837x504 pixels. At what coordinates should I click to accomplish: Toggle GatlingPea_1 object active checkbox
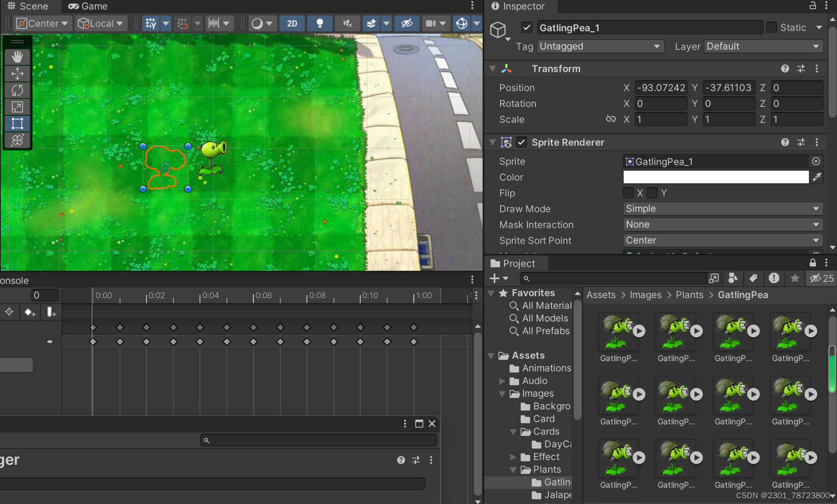(527, 27)
